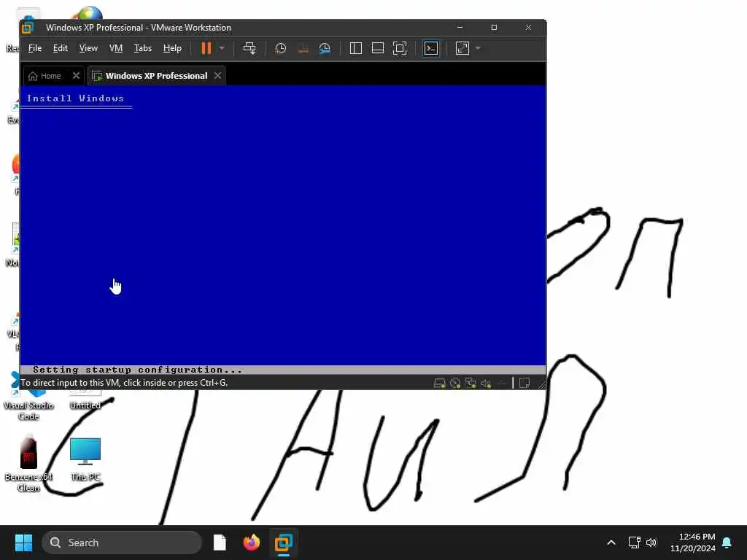Open the Help menu

tap(172, 48)
